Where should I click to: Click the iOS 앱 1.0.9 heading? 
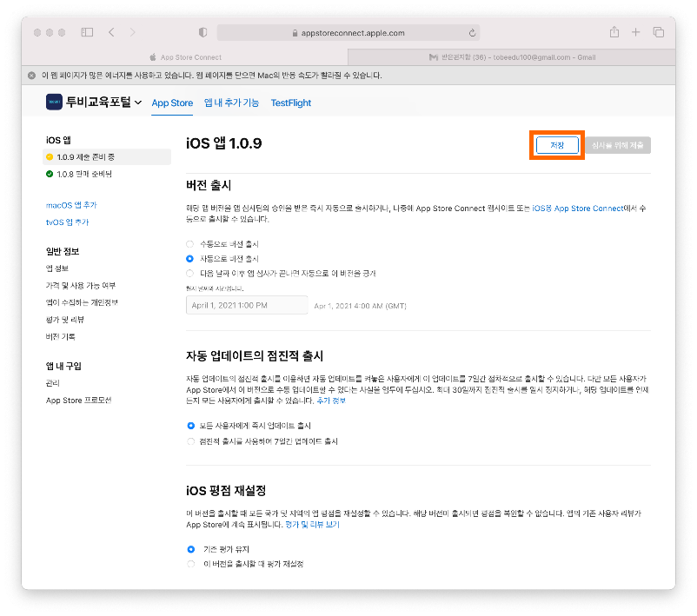(x=224, y=143)
